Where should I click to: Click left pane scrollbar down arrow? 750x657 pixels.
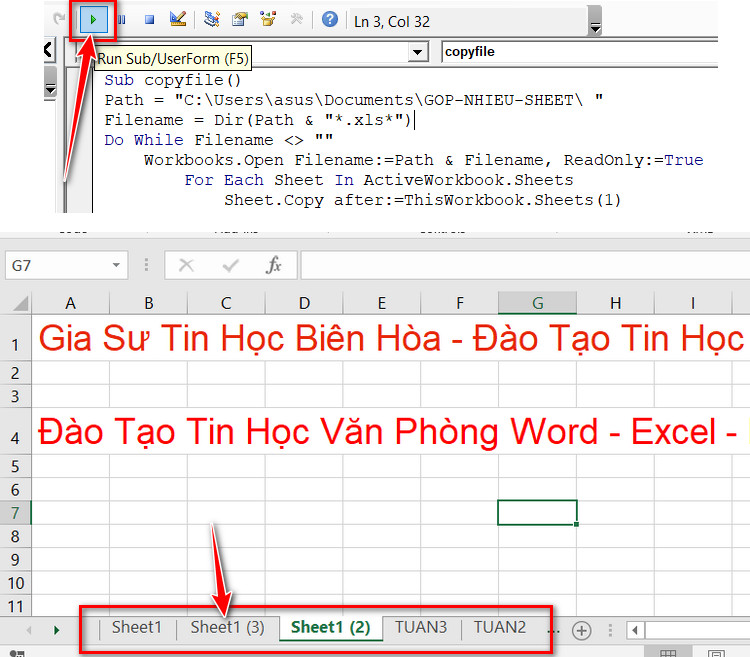click(50, 89)
